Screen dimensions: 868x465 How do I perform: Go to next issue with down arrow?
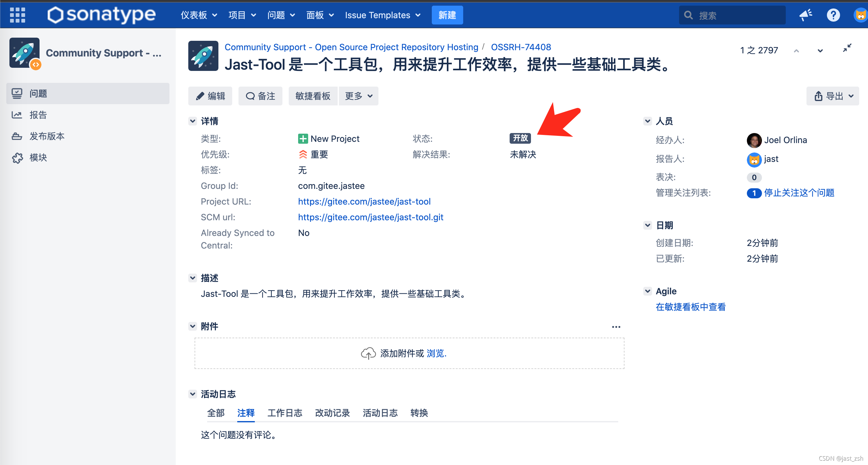pos(820,51)
